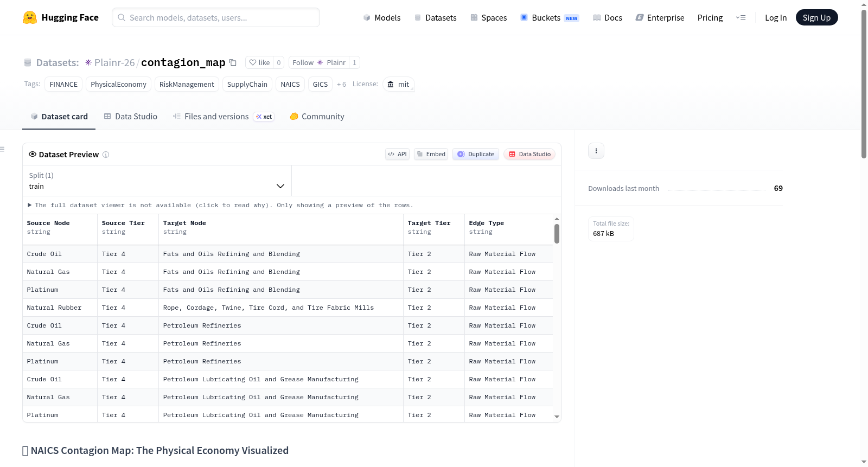The width and height of the screenshot is (868, 467).
Task: Open the Split train dropdown
Action: point(157,181)
